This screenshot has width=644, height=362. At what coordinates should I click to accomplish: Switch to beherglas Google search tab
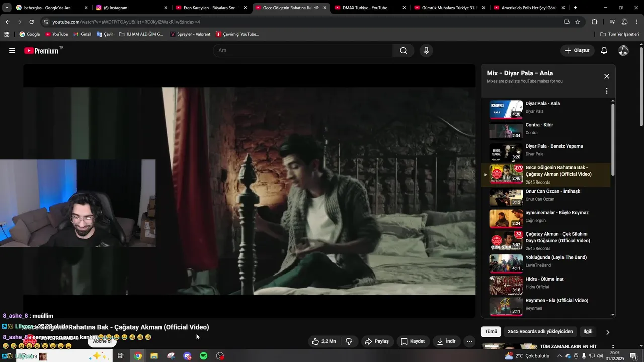point(52,8)
